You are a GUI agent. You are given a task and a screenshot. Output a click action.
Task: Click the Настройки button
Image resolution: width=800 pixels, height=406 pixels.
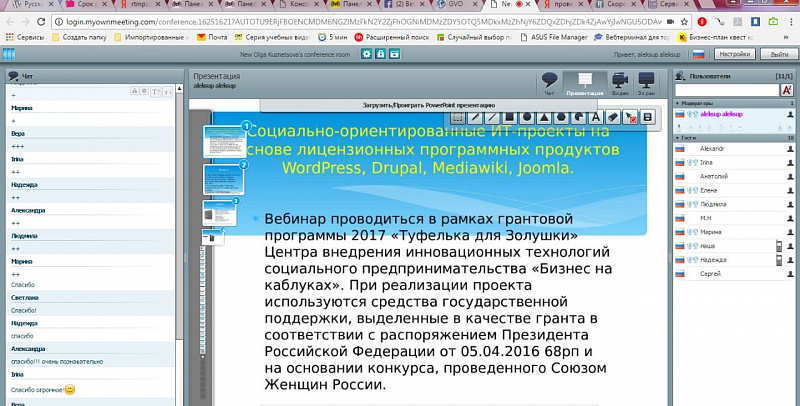[x=735, y=54]
